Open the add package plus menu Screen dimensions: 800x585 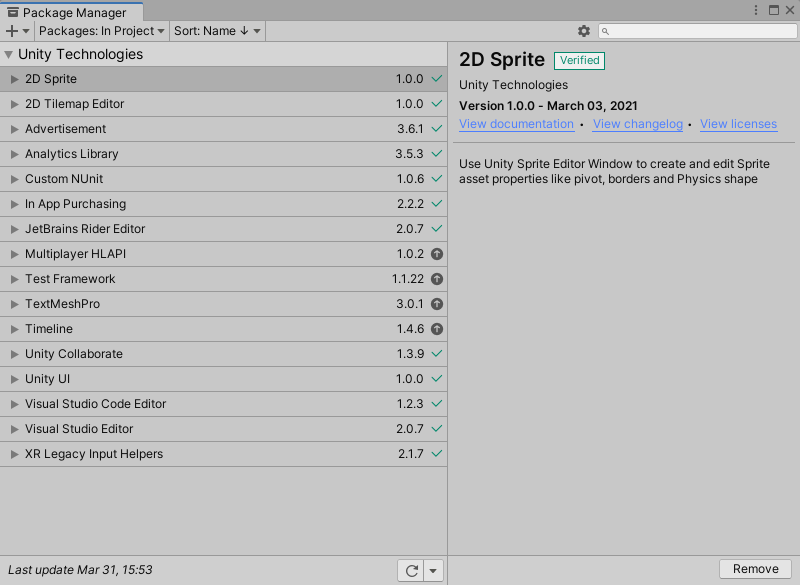[x=17, y=31]
